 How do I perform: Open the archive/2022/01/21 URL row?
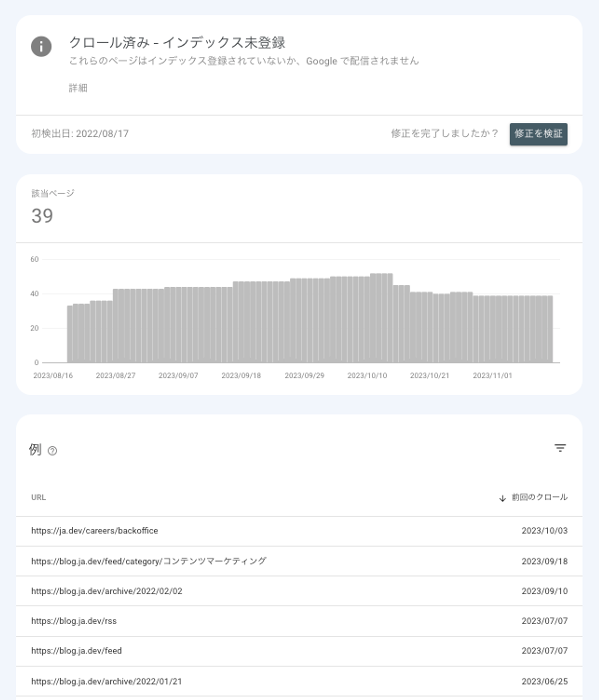point(107,681)
